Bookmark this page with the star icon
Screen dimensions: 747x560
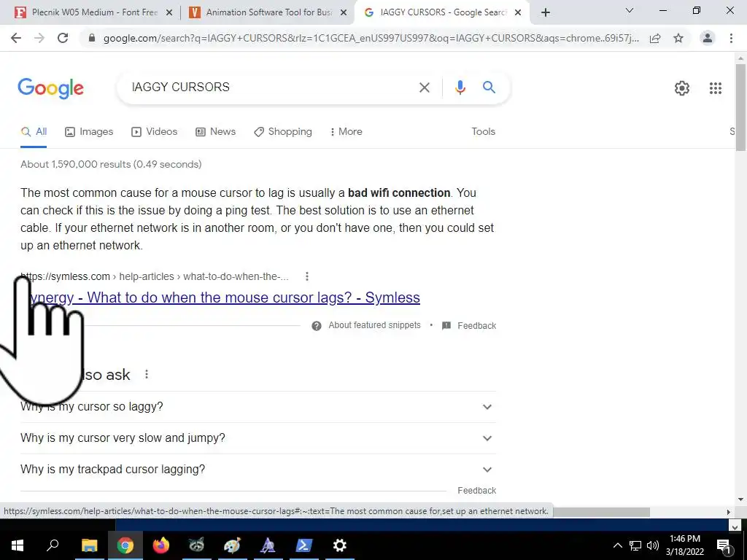tap(678, 38)
